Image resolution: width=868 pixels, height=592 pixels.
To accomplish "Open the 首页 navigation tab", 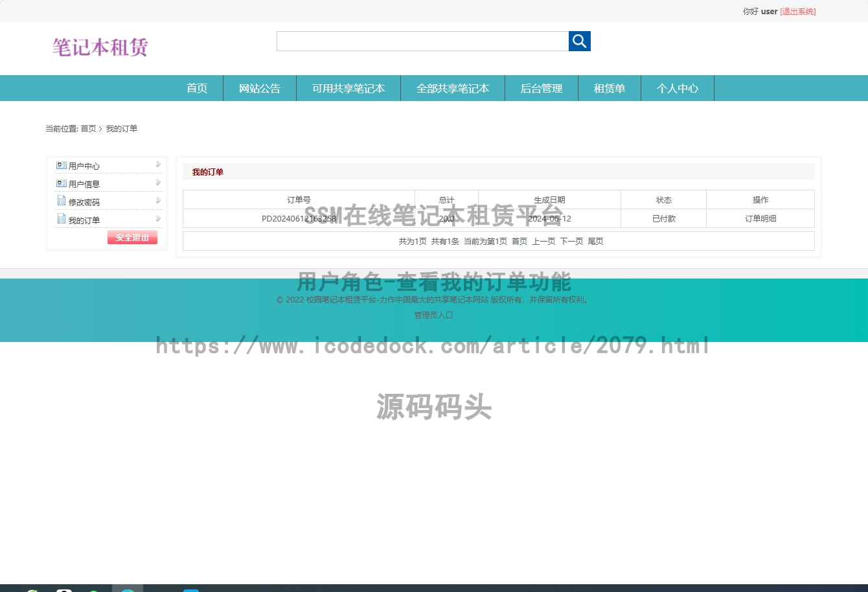I will 197,89.
